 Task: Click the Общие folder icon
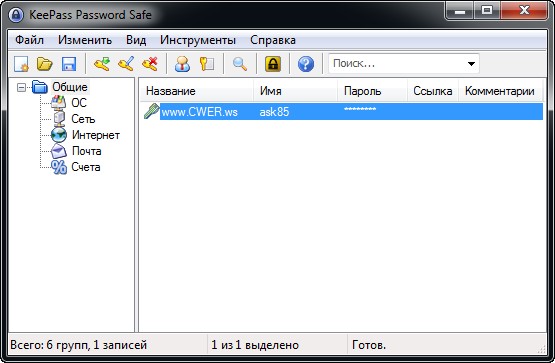[40, 87]
